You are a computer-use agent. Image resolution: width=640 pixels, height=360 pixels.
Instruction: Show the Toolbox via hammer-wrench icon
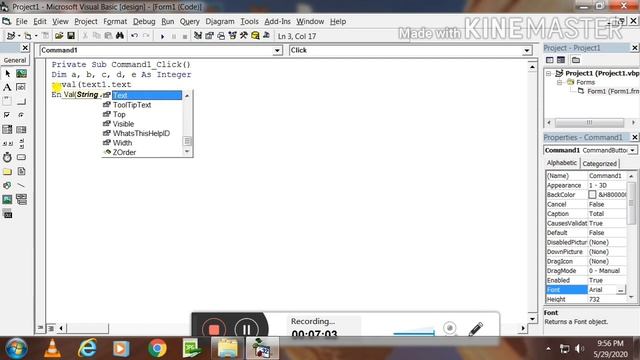[244, 36]
